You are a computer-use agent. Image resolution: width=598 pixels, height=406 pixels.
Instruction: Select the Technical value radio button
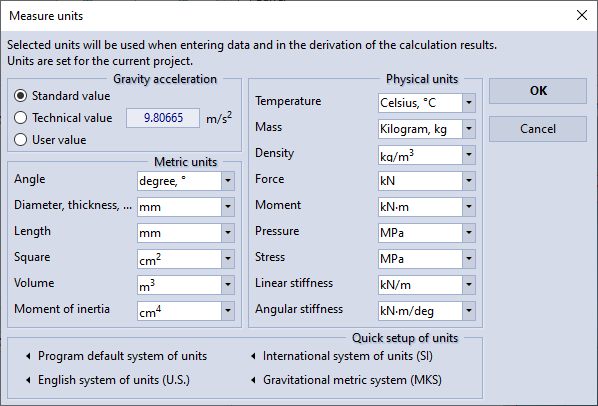21,118
